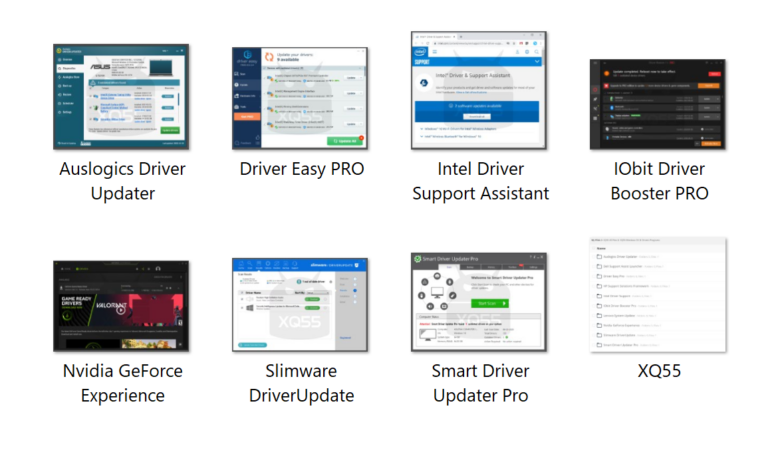The width and height of the screenshot is (780, 470).
Task: Select the "Intel Driver Support Assistant" label
Action: [x=480, y=181]
